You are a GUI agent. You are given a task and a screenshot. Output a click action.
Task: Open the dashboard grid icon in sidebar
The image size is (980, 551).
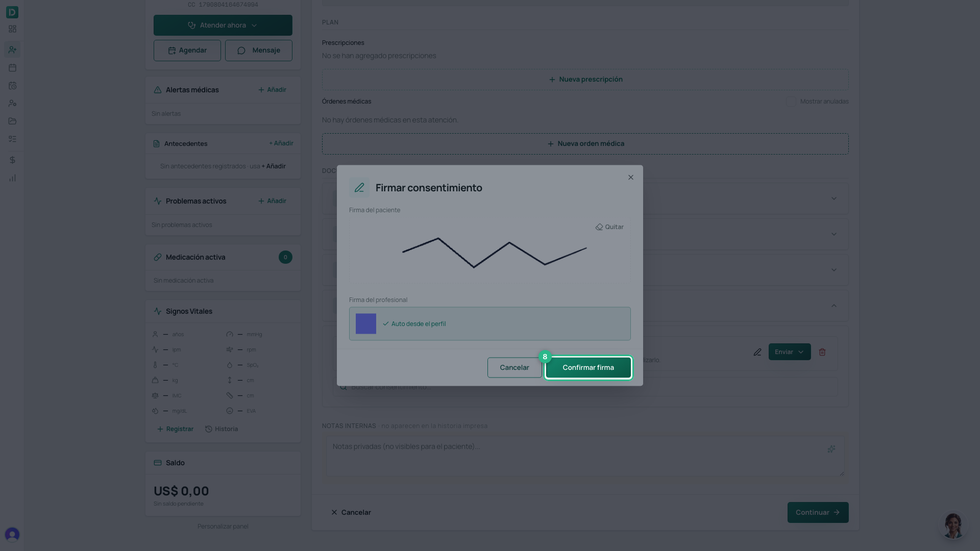pos(12,29)
